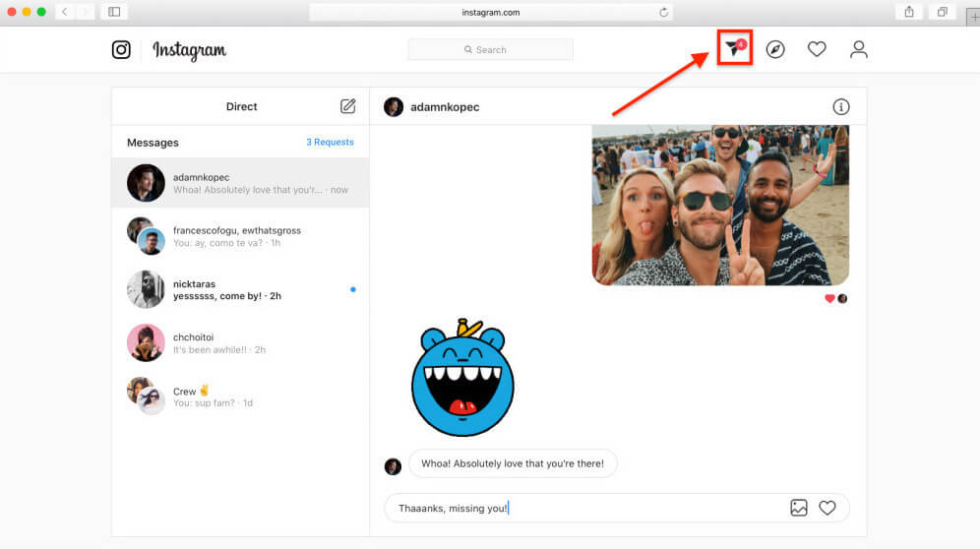Screen dimensions: 980x549
Task: Focus the message input field
Action: coord(616,508)
